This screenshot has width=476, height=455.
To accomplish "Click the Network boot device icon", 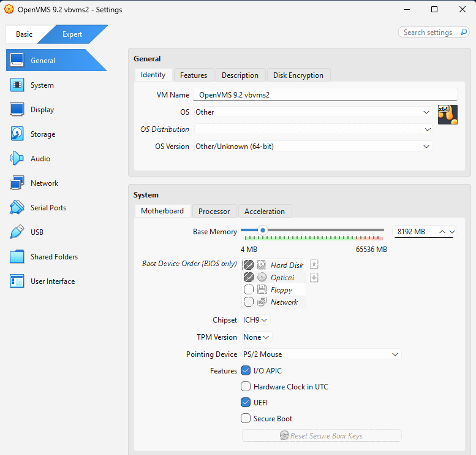I will click(x=262, y=302).
